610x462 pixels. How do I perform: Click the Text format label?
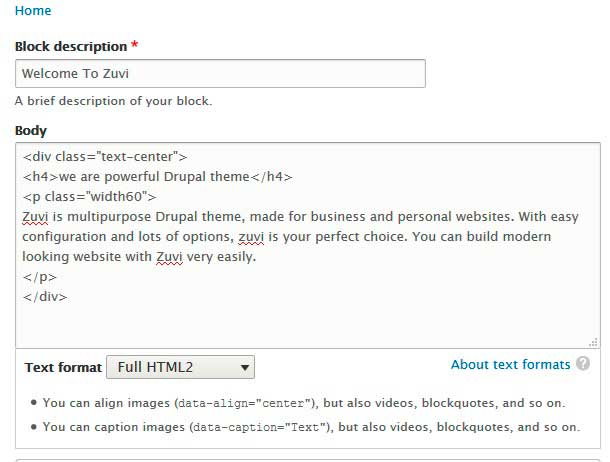[x=63, y=367]
